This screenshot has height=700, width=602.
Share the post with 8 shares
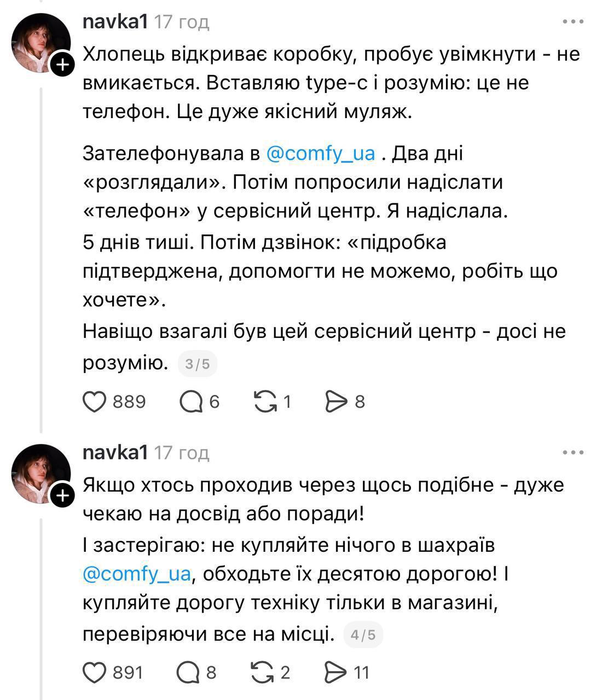tap(337, 402)
